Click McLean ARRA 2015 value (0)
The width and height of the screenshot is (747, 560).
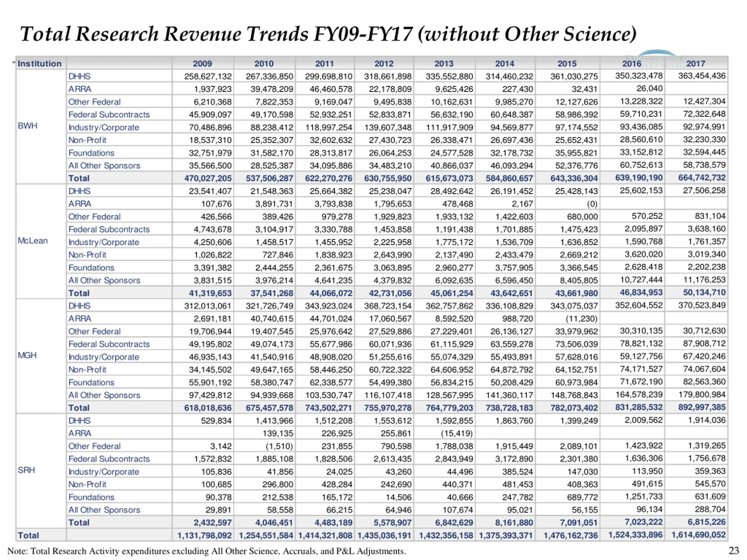pos(592,204)
